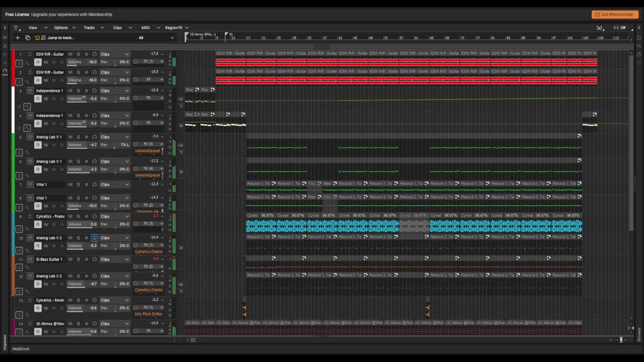
Task: Open Cymatics Diablo effect on track 10
Action: click(148, 252)
